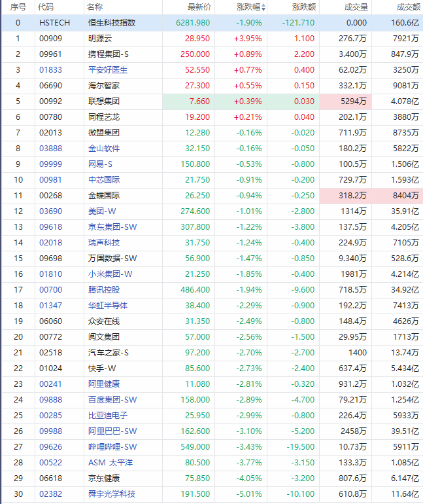This screenshot has height=504, width=423.
Task: Click stock code 09618
Action: click(x=51, y=227)
